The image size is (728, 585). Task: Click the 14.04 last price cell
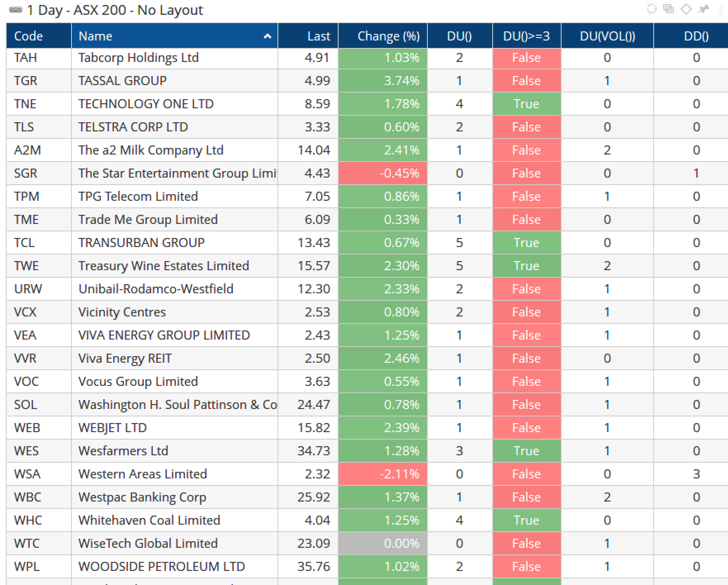coord(308,150)
